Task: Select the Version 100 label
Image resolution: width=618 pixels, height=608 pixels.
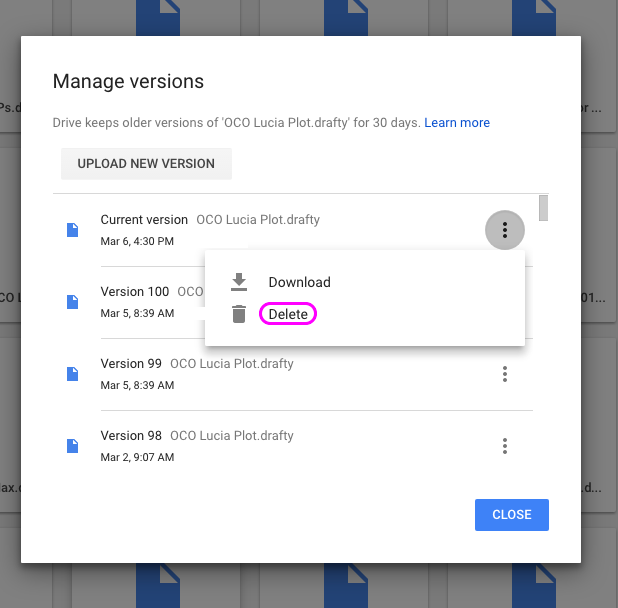Action: (135, 292)
